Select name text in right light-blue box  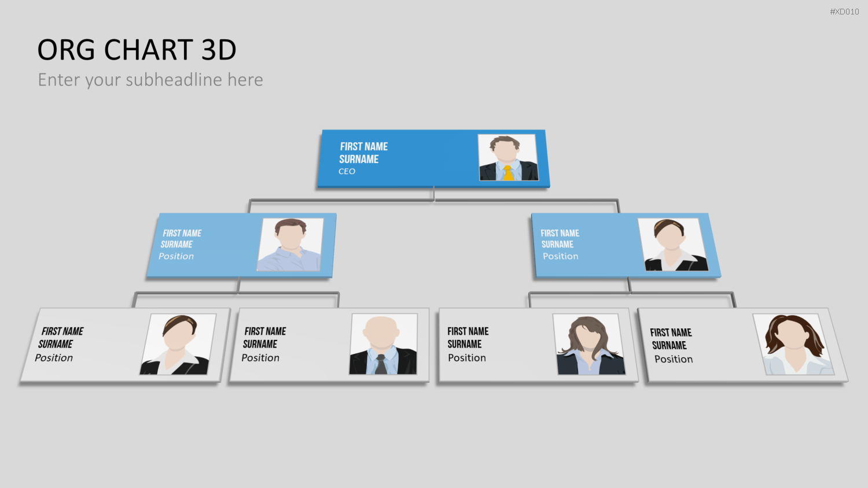(560, 239)
